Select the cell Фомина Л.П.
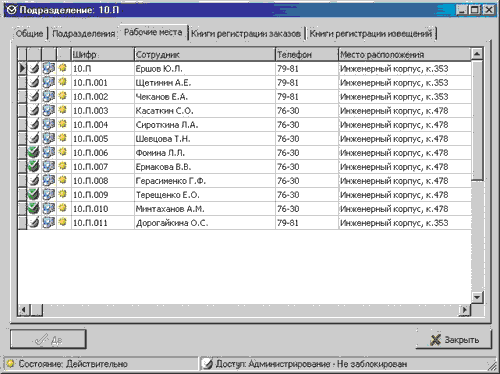The image size is (500, 374). (x=205, y=153)
